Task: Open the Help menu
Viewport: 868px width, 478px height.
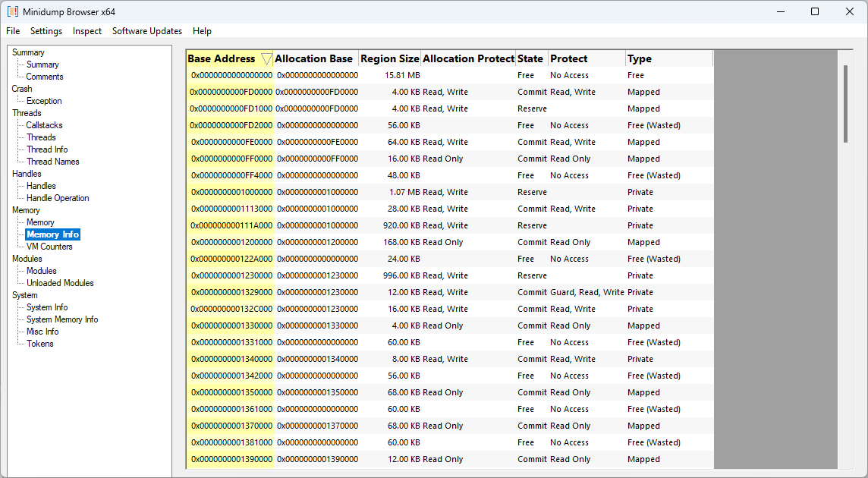Action: pyautogui.click(x=202, y=31)
